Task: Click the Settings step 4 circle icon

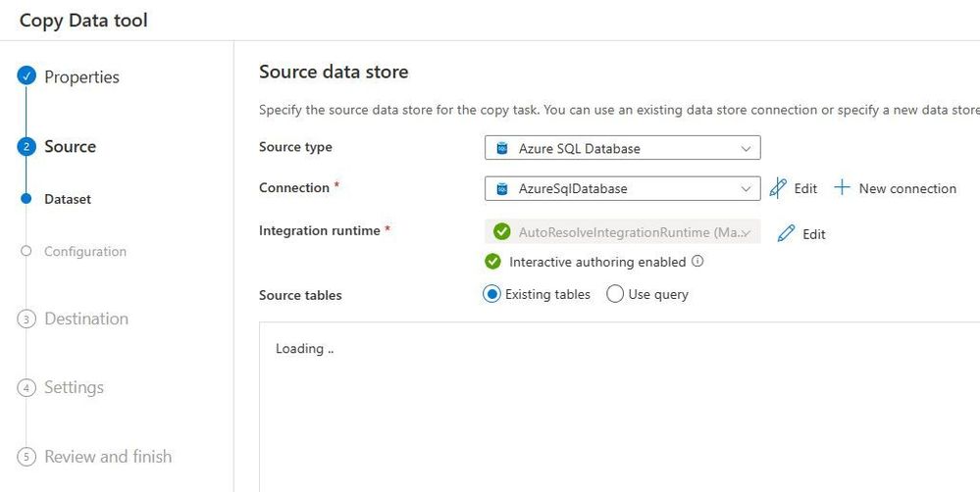Action: (x=27, y=388)
